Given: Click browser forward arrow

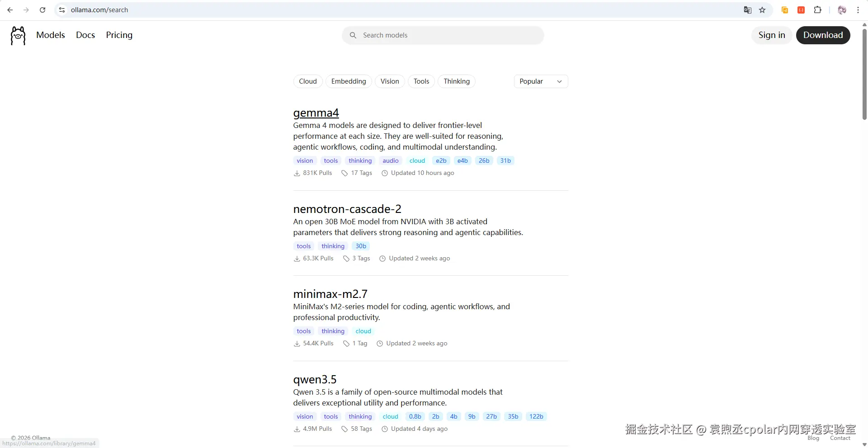Looking at the screenshot, I should pos(26,10).
